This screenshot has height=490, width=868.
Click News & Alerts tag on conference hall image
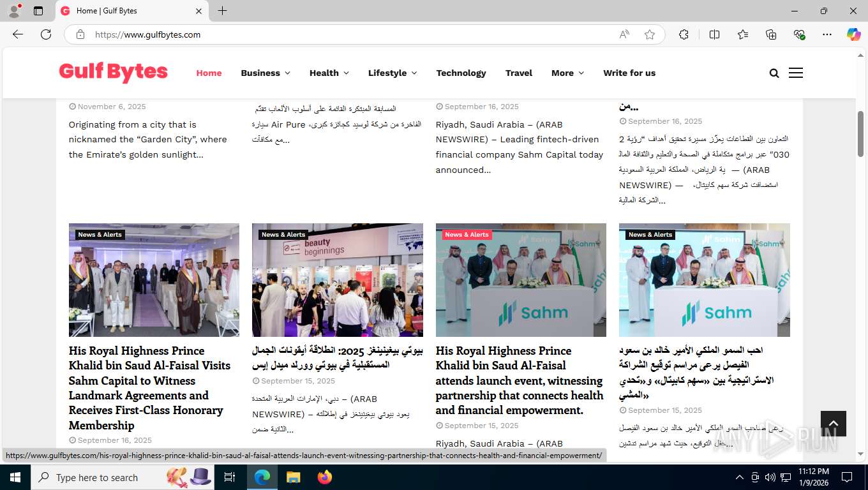(x=100, y=235)
